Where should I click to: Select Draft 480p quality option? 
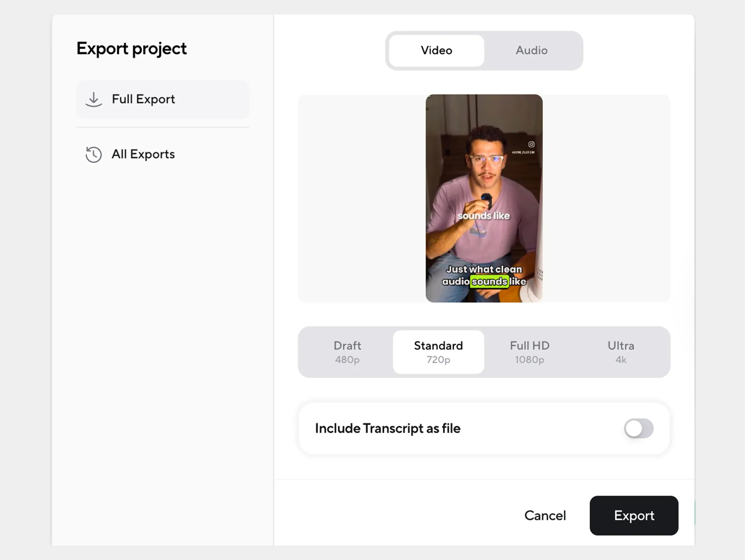(347, 352)
